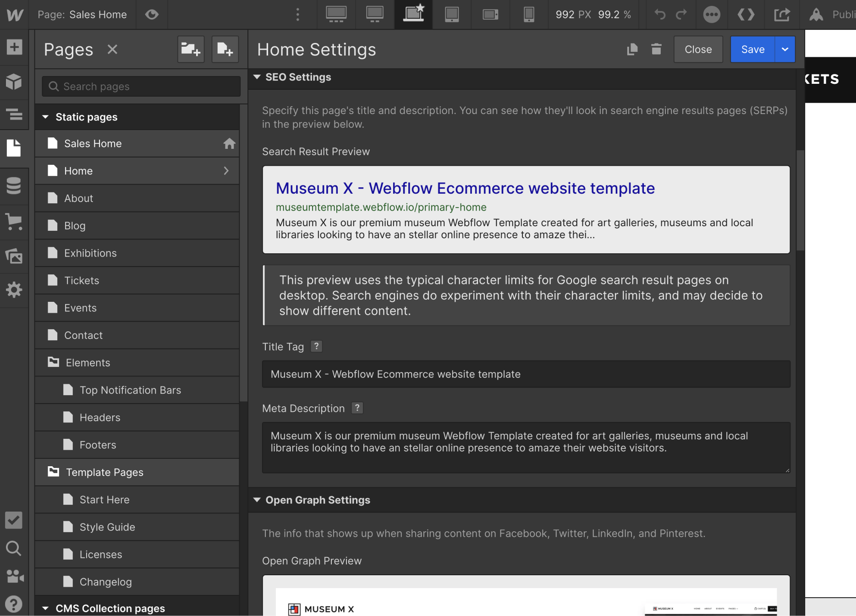Viewport: 856px width, 616px height.
Task: Click the redo arrow
Action: 681,15
